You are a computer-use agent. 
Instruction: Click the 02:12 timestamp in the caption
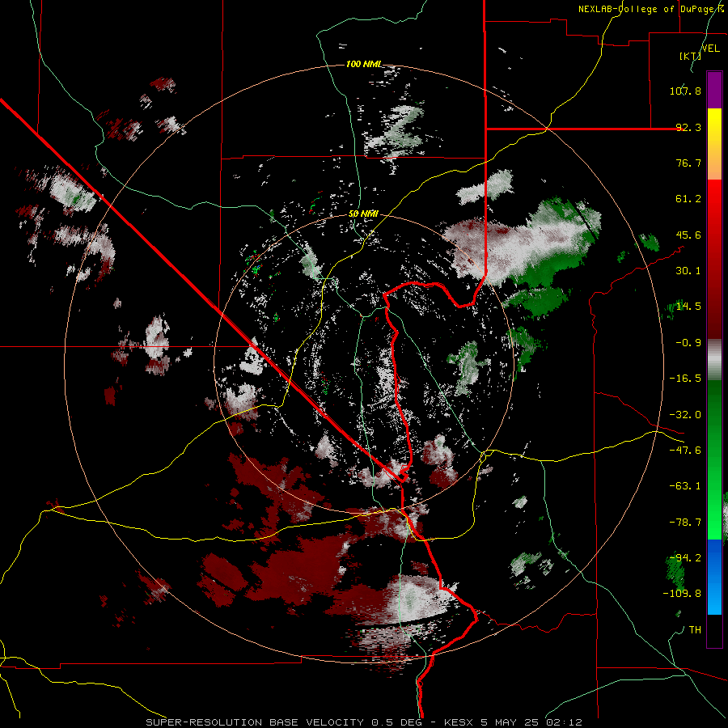pyautogui.click(x=564, y=722)
